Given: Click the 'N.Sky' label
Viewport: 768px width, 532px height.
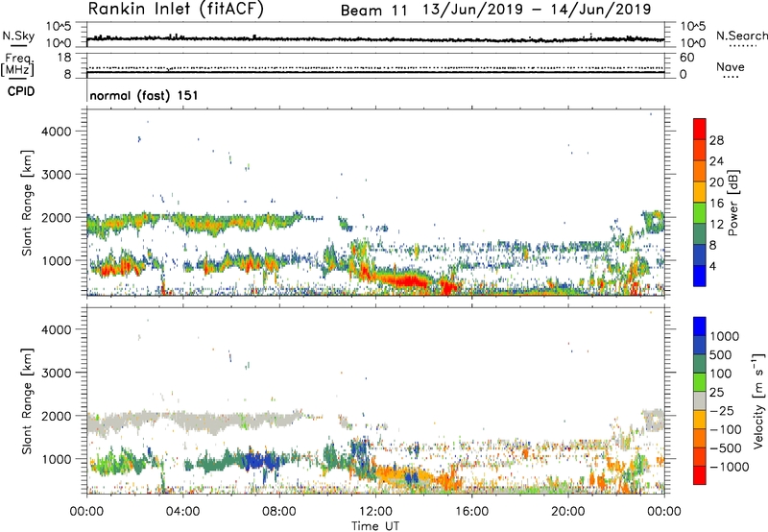Looking at the screenshot, I should tap(18, 36).
